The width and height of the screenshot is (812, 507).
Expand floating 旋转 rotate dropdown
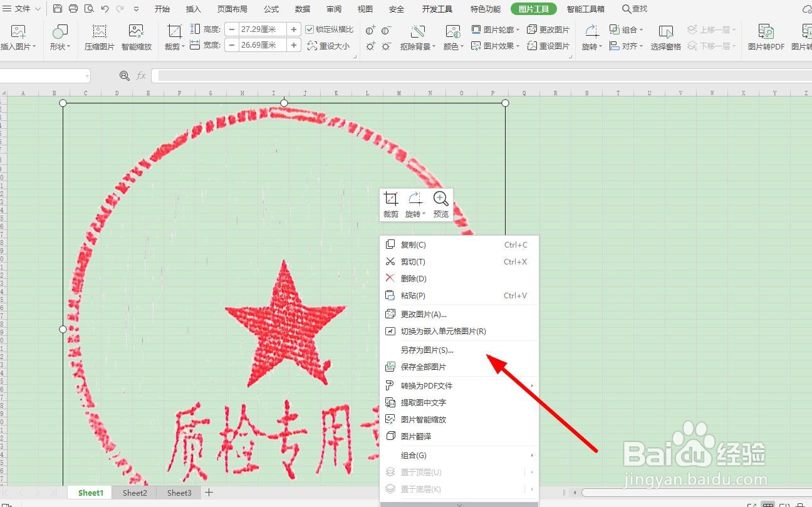coord(425,214)
